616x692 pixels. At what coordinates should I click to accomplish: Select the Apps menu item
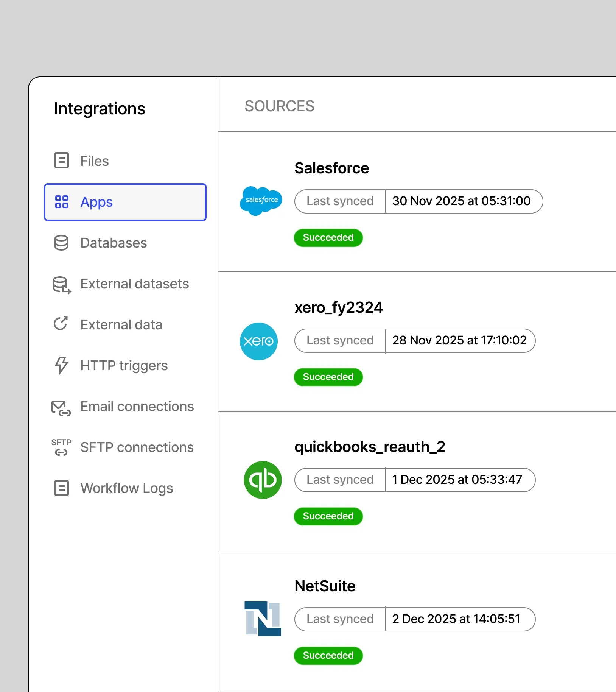pos(125,202)
